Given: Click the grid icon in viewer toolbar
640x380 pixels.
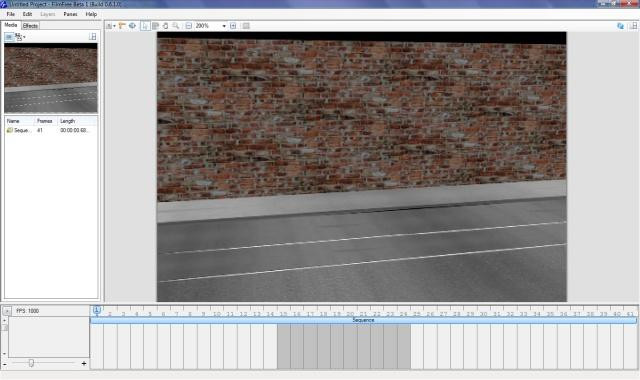Looking at the screenshot, I should 246,26.
